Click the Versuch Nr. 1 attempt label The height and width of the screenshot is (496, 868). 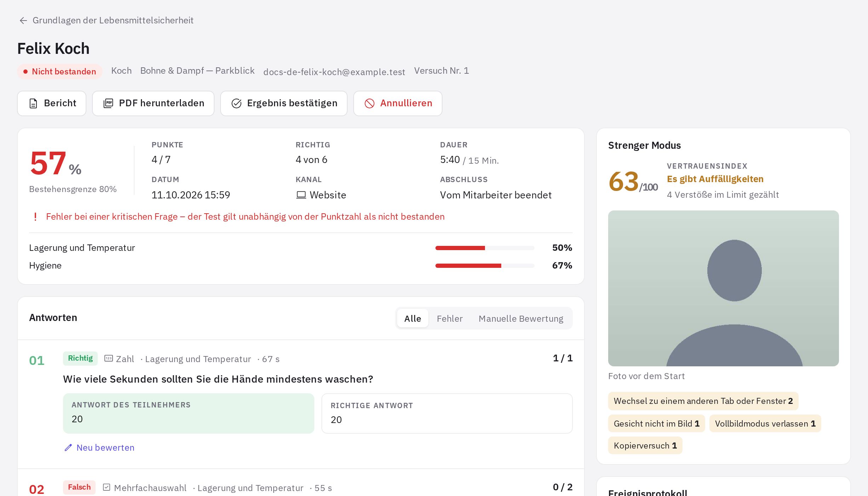point(441,71)
